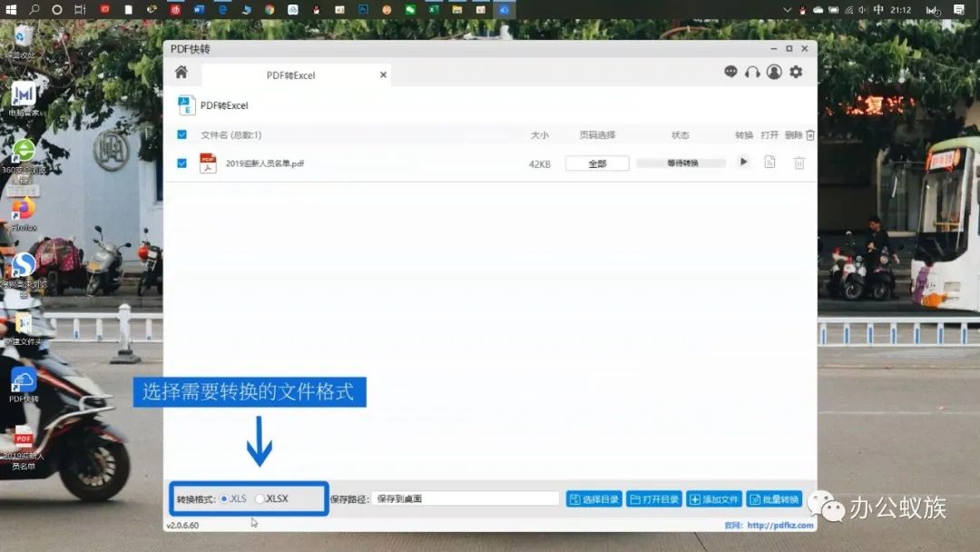Open customer support headset icon
Screen dimensions: 980x552
click(752, 72)
